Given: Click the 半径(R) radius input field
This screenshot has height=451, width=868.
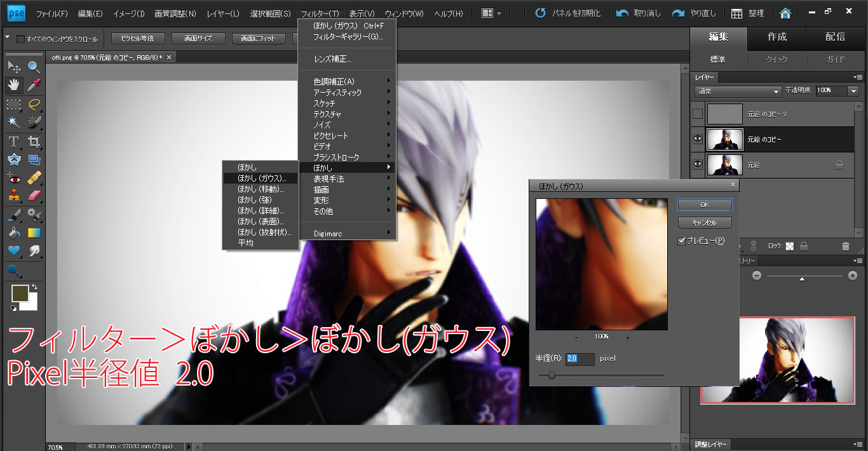Looking at the screenshot, I should point(580,359).
